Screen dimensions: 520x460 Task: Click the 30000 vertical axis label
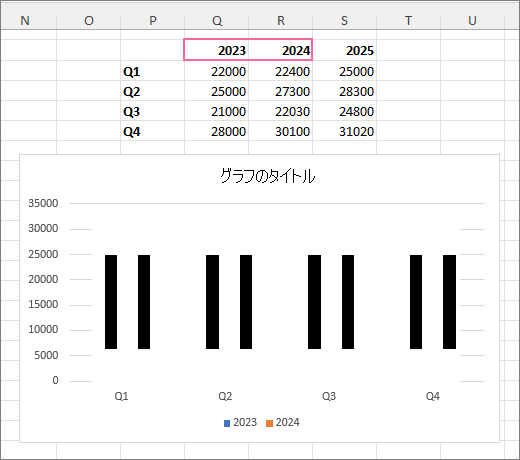43,228
